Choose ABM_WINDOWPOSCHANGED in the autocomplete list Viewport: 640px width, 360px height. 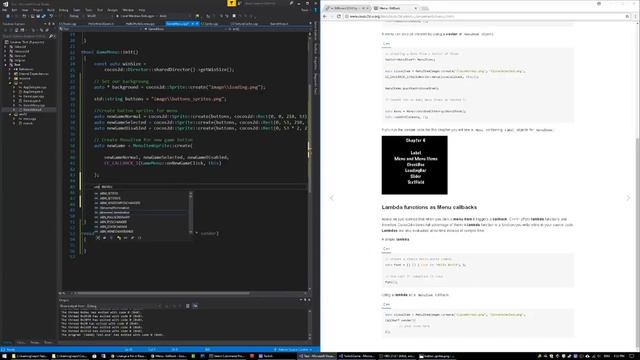click(x=120, y=203)
